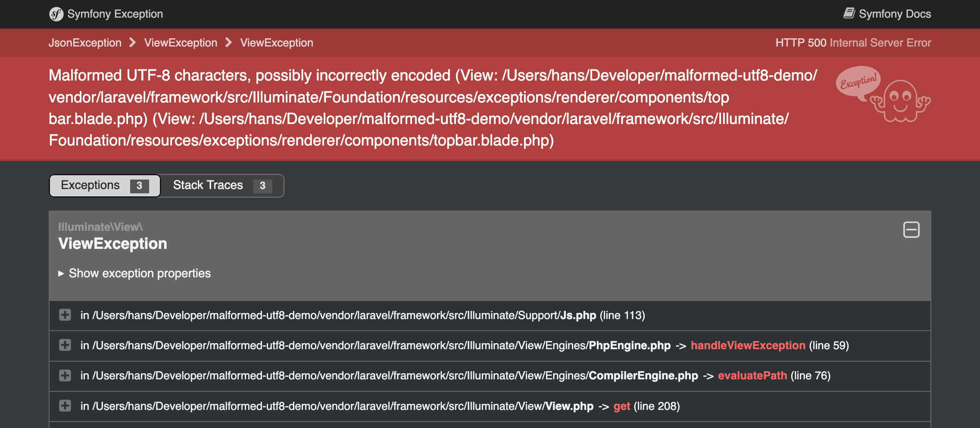This screenshot has height=428, width=980.
Task: Click the get link on View.php line
Action: tap(622, 406)
